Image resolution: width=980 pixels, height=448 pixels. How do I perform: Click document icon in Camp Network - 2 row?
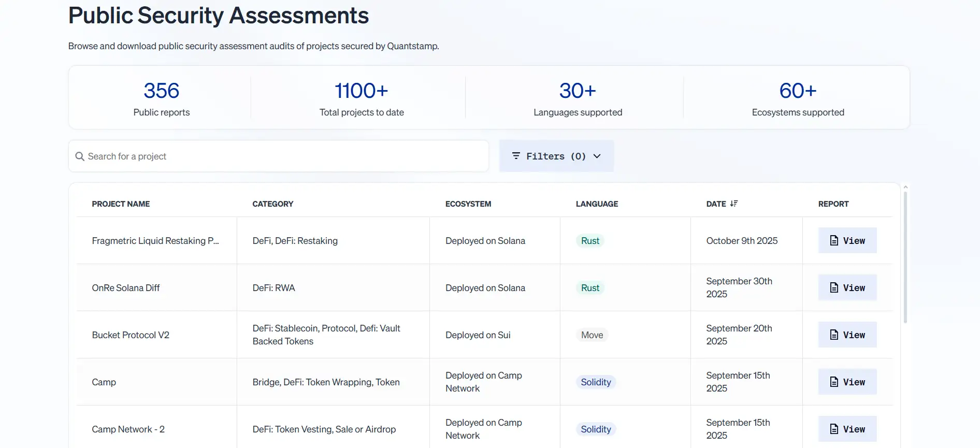(x=834, y=429)
